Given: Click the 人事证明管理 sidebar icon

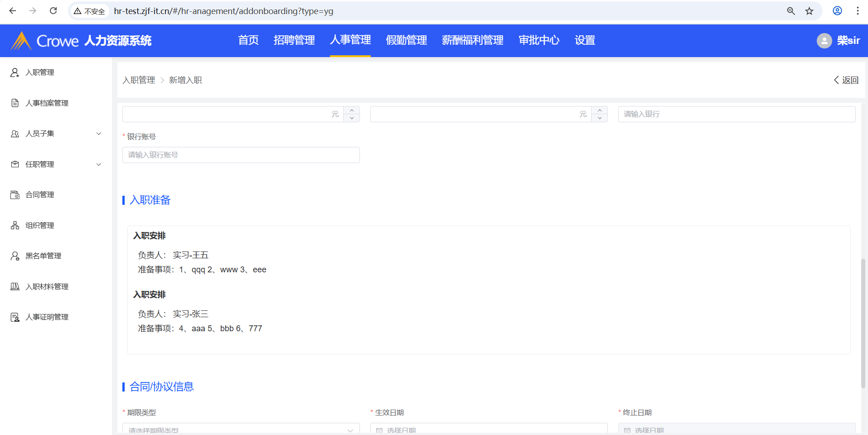Looking at the screenshot, I should click(x=15, y=317).
